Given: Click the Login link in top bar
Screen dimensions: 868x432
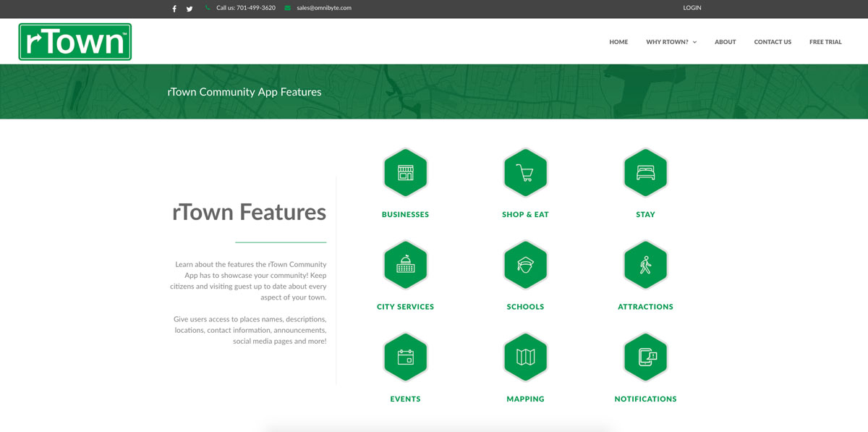Looking at the screenshot, I should (692, 8).
